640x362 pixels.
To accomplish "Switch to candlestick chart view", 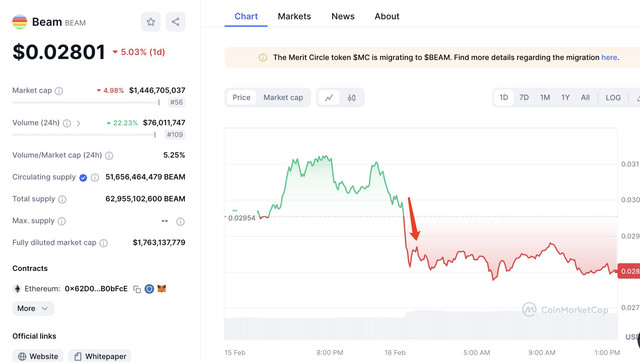I will pos(351,98).
